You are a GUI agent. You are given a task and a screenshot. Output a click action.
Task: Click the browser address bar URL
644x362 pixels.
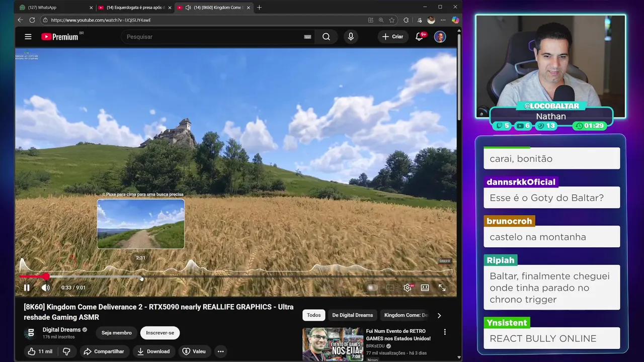[101, 20]
